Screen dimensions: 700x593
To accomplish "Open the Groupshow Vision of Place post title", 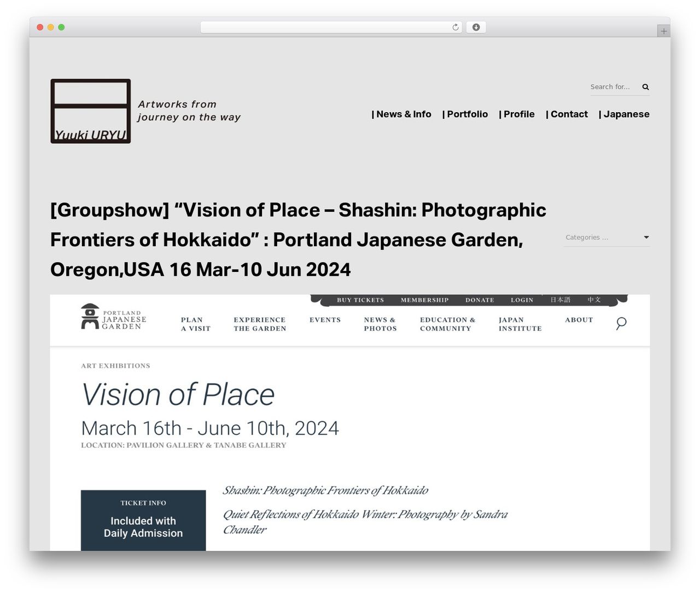I will (298, 240).
